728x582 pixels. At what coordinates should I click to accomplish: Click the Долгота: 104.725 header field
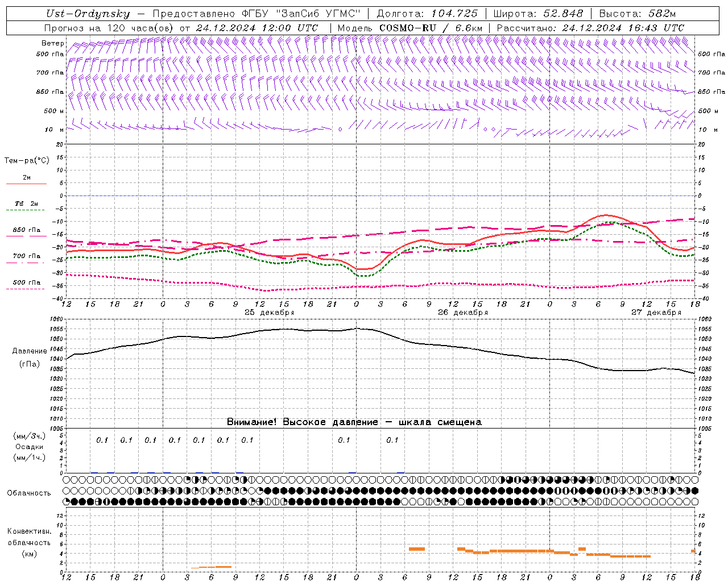click(427, 14)
